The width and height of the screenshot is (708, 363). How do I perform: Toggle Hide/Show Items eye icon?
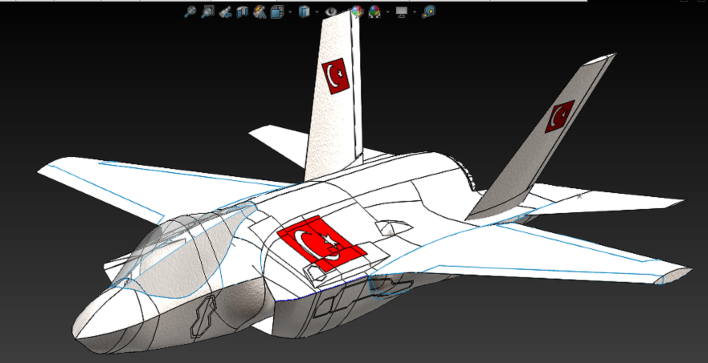331,12
